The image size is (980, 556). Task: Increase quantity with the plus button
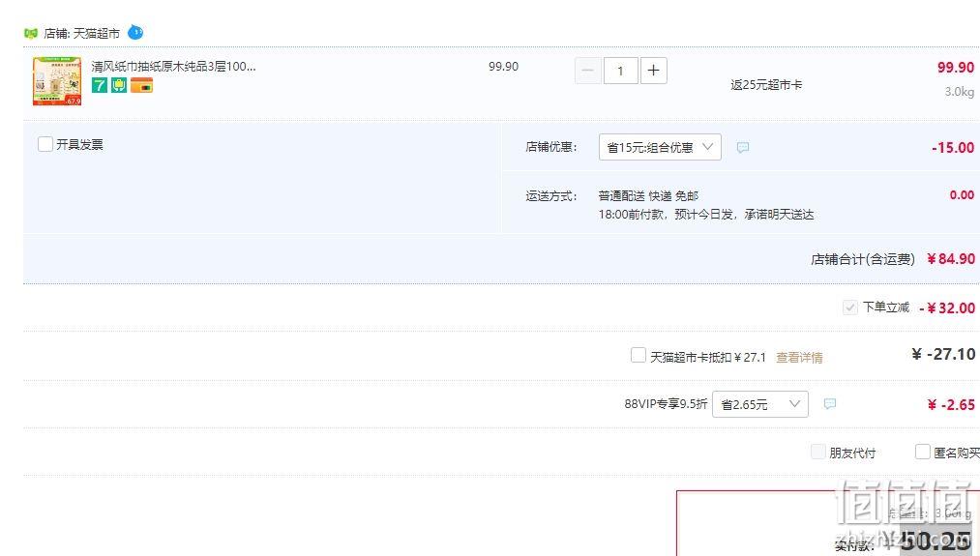[x=654, y=71]
